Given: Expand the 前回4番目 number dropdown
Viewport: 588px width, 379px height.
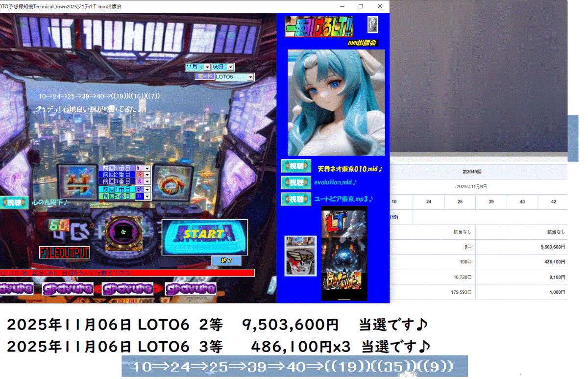Looking at the screenshot, I should pos(147,189).
